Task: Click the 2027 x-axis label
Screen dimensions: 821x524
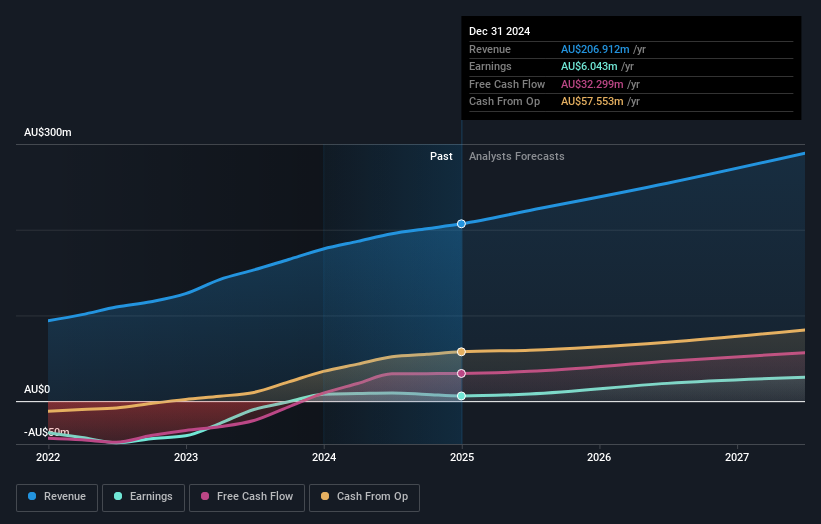Action: (x=737, y=457)
